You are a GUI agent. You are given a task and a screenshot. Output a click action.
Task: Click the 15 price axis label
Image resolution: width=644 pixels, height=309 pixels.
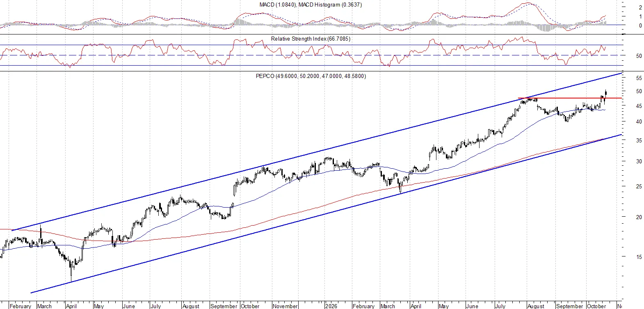[x=639, y=257]
